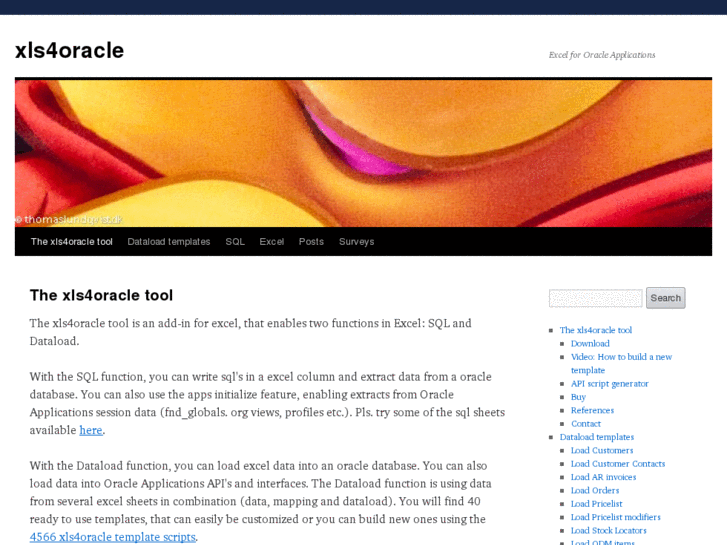Open the Dataload templates menu
This screenshot has width=727, height=545.
[169, 242]
